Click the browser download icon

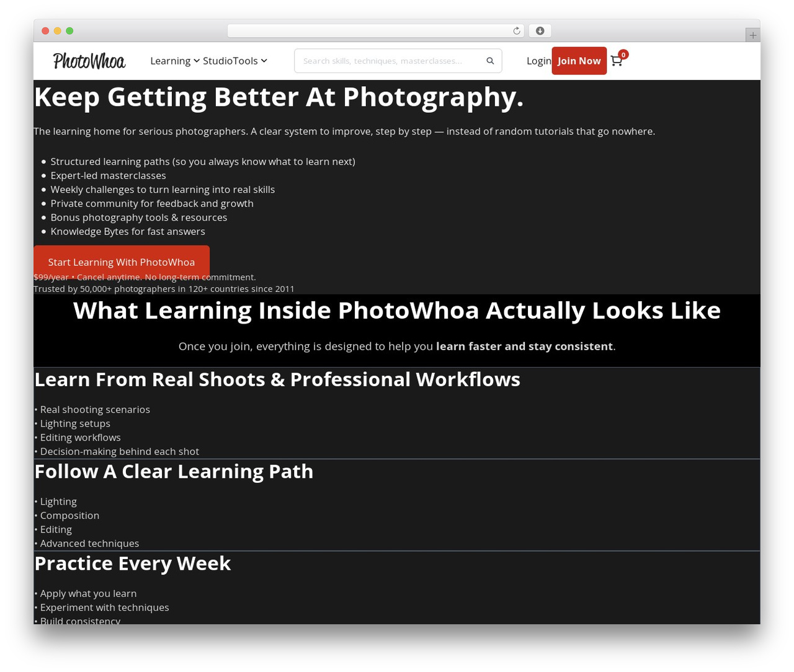point(540,31)
